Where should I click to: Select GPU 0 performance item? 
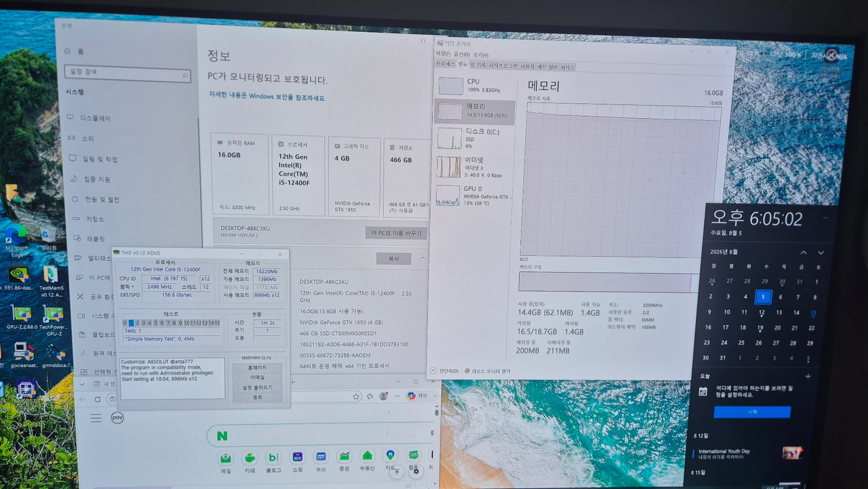coord(474,196)
